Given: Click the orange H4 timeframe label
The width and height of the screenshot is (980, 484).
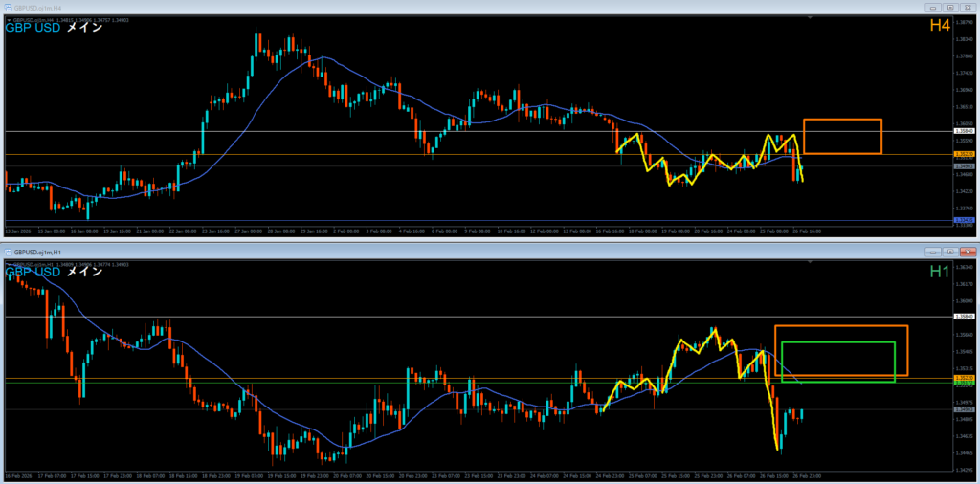Looking at the screenshot, I should click(939, 28).
